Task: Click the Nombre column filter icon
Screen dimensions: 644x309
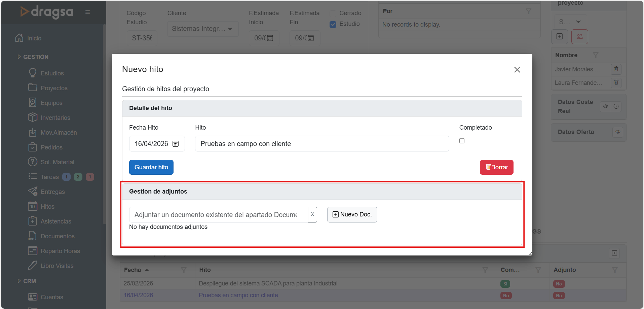Action: 596,55
